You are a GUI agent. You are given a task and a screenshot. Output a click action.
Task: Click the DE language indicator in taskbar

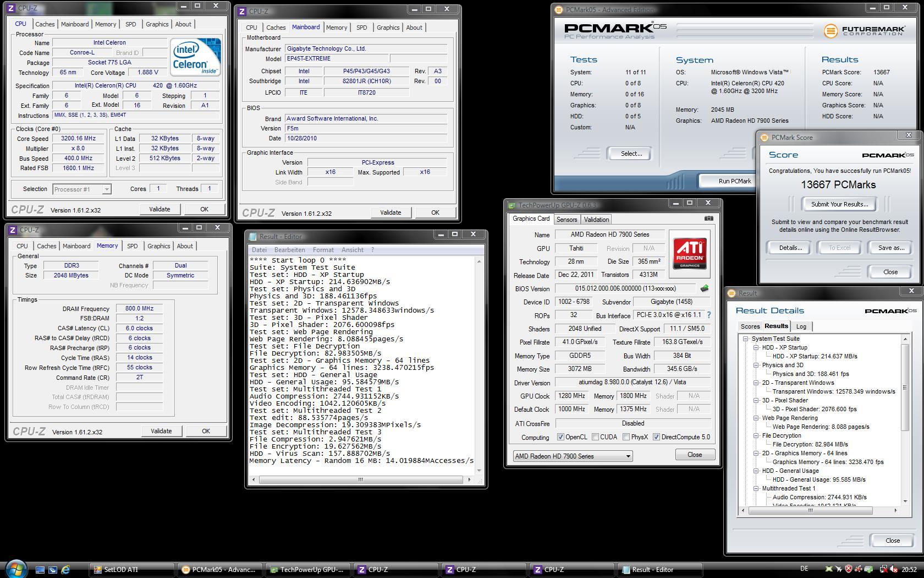coord(804,570)
